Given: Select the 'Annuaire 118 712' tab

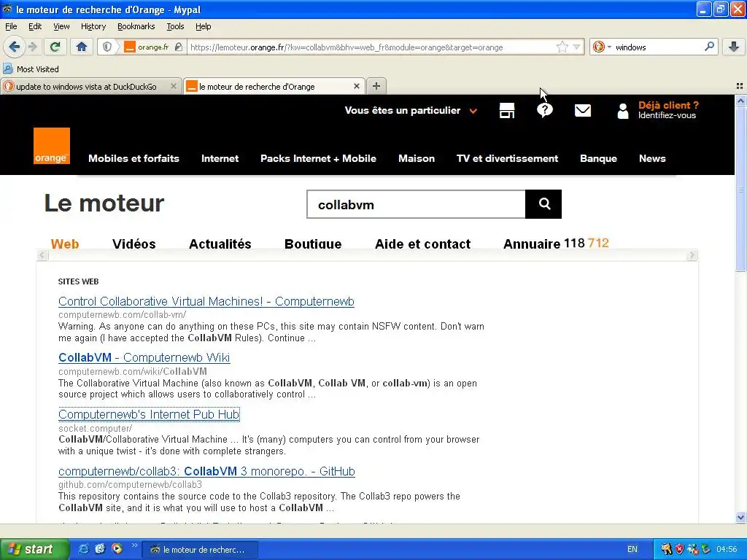Looking at the screenshot, I should pyautogui.click(x=556, y=244).
